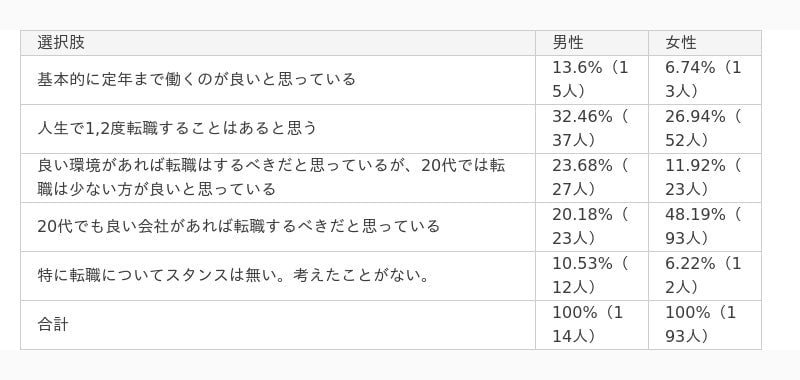Select the 特に転職についてスタンスは無い row label
Viewport: 800px width, 380px height.
234,275
